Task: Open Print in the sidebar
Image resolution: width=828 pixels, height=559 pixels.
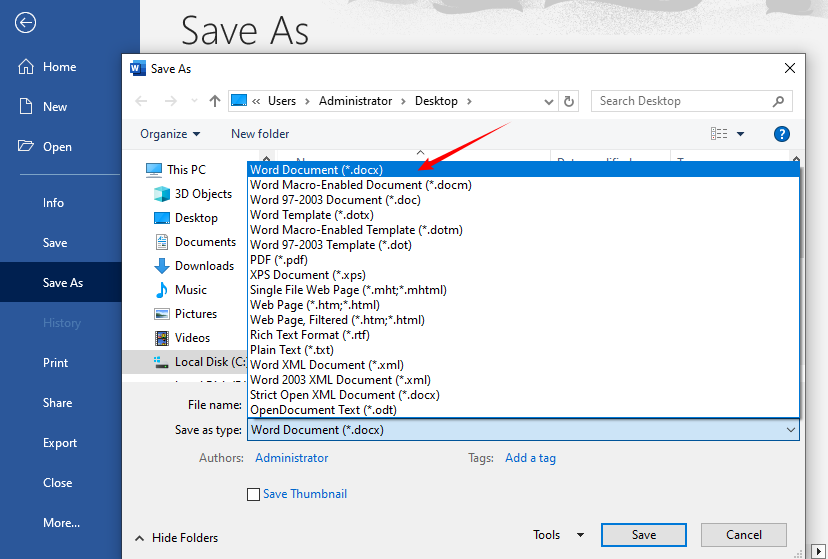Action: click(x=55, y=363)
